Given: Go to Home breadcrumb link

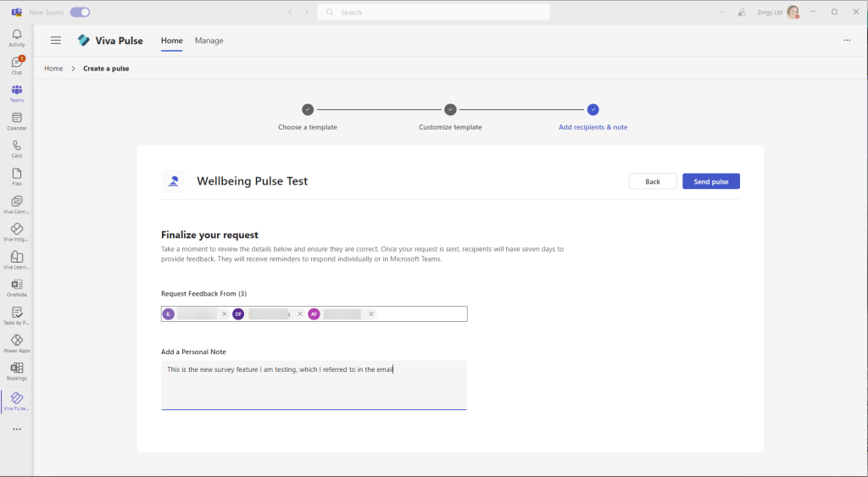Looking at the screenshot, I should 53,69.
